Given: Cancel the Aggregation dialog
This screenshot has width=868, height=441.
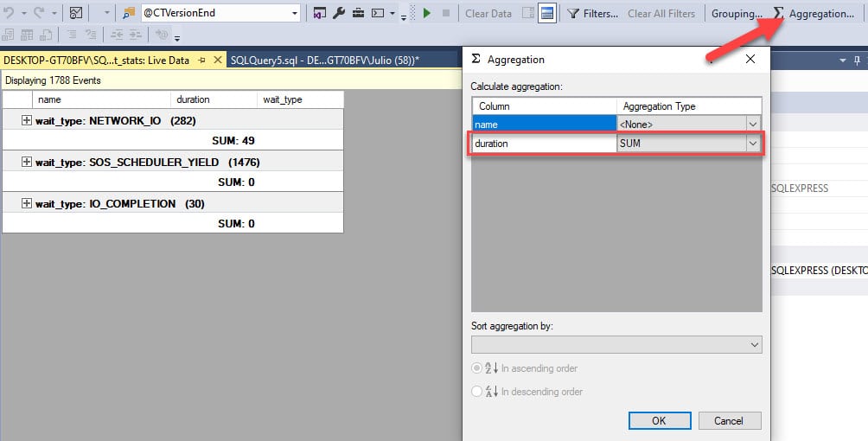Looking at the screenshot, I should pyautogui.click(x=729, y=420).
